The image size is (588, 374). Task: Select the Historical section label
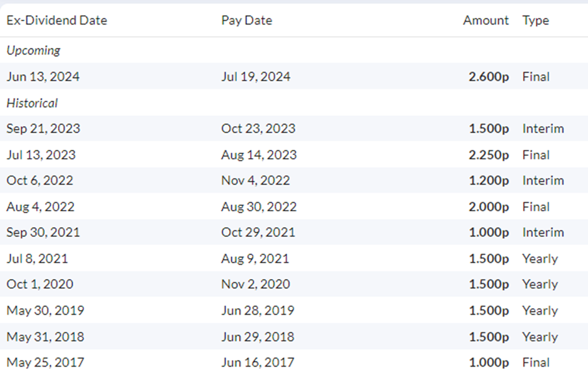33,103
